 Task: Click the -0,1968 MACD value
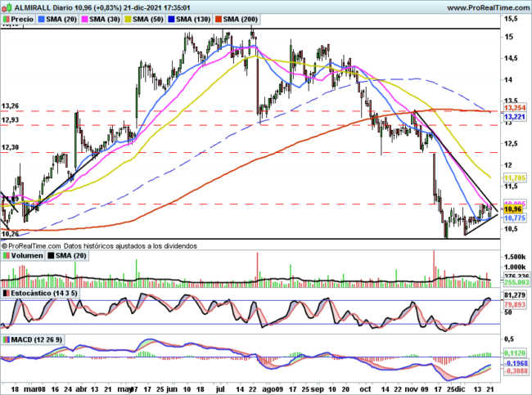pyautogui.click(x=515, y=363)
